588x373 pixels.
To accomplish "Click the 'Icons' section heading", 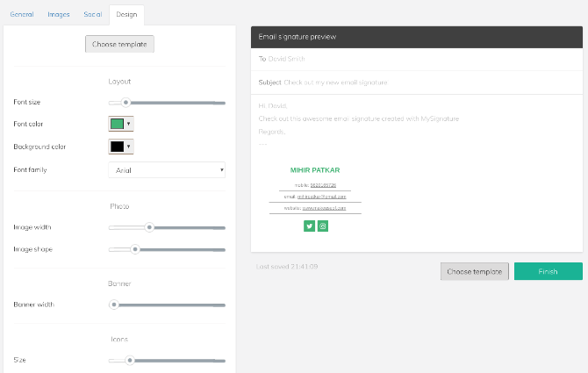I will click(x=119, y=339).
